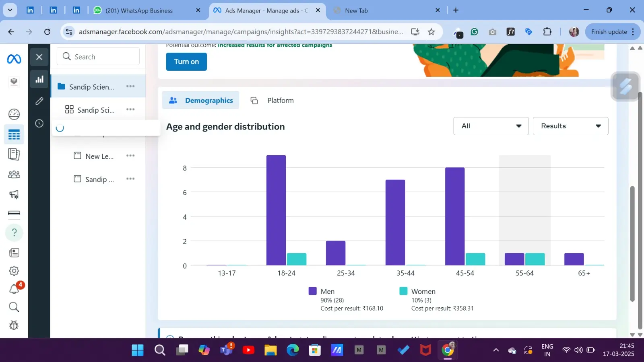The height and width of the screenshot is (362, 644).
Task: Open the insights bar chart icon
Action: (x=39, y=80)
